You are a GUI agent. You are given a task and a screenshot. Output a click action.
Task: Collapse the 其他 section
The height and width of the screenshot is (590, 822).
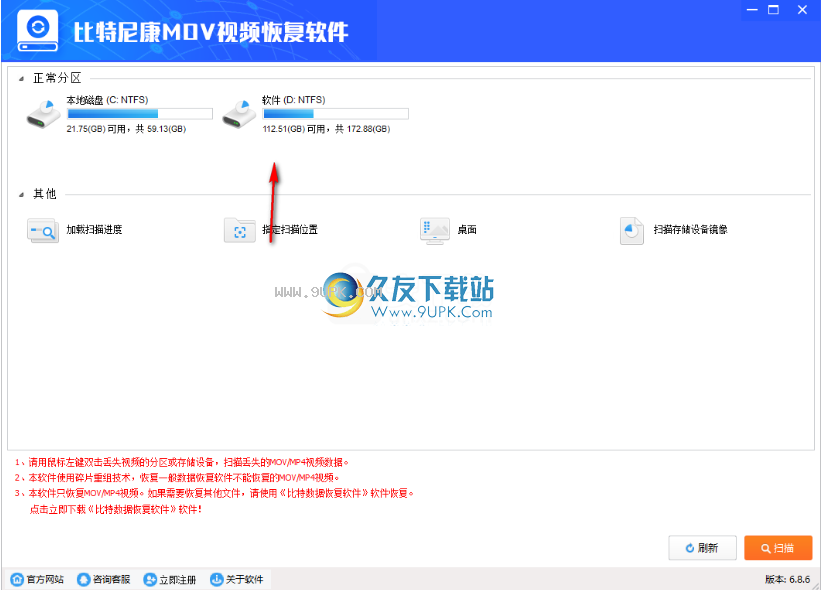[21, 195]
